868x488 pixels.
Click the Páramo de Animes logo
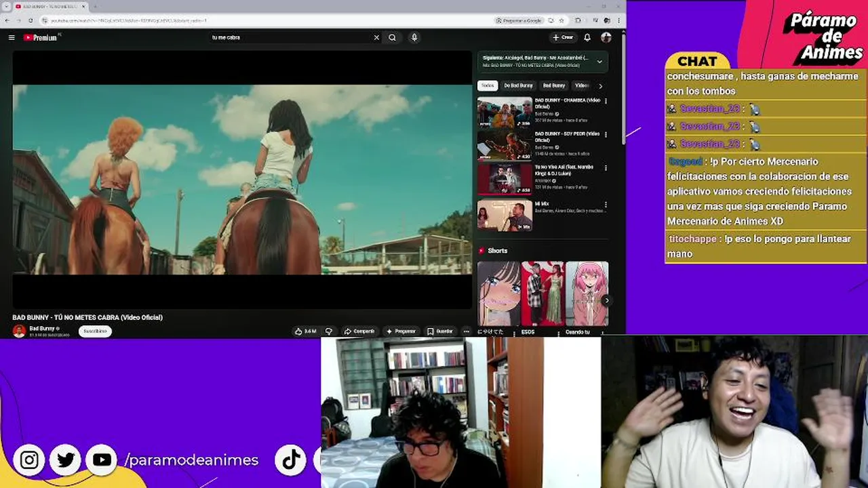tap(822, 35)
